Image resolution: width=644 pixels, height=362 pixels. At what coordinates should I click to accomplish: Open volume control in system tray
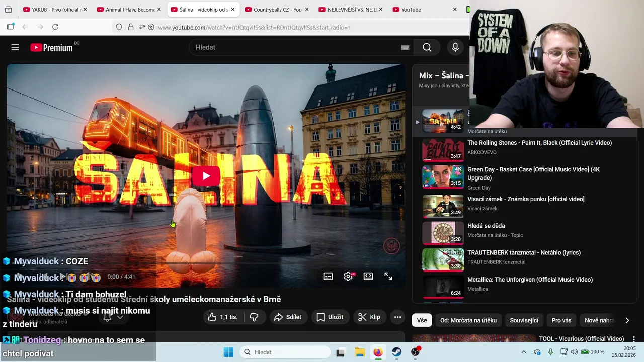tap(574, 352)
